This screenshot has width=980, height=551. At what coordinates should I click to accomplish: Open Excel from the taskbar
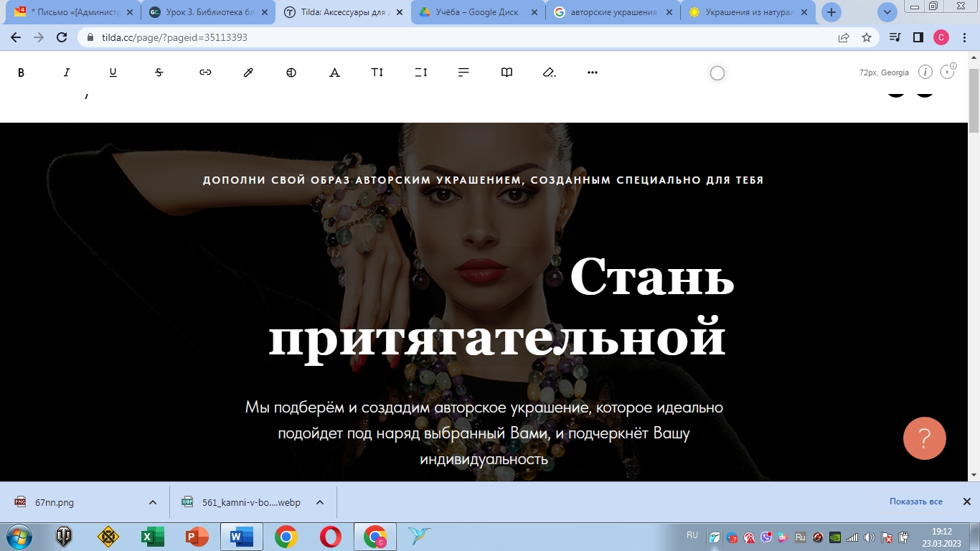(152, 537)
